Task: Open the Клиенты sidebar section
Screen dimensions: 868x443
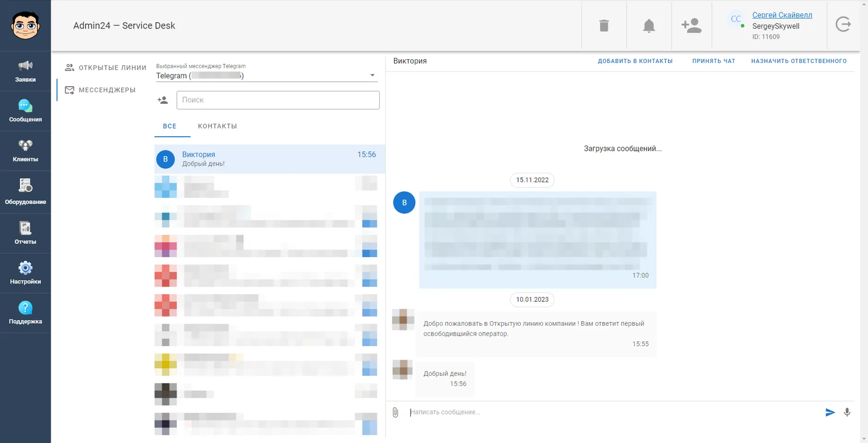Action: point(25,151)
